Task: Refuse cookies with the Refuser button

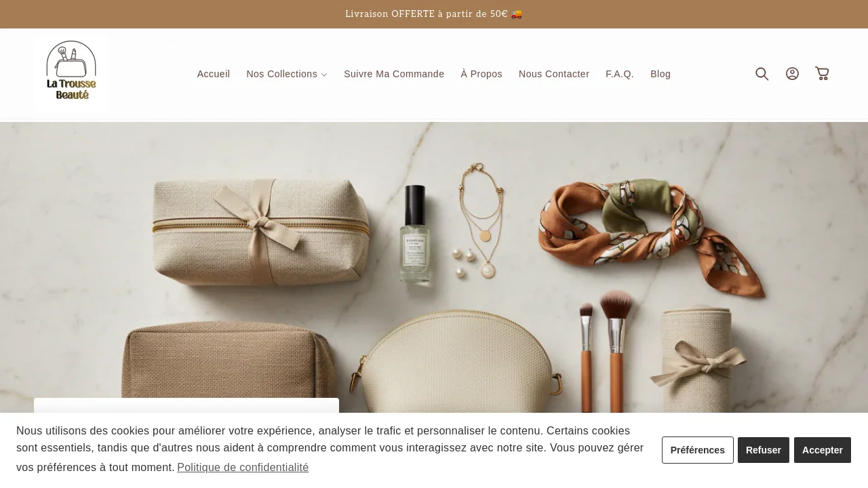Action: coord(764,450)
